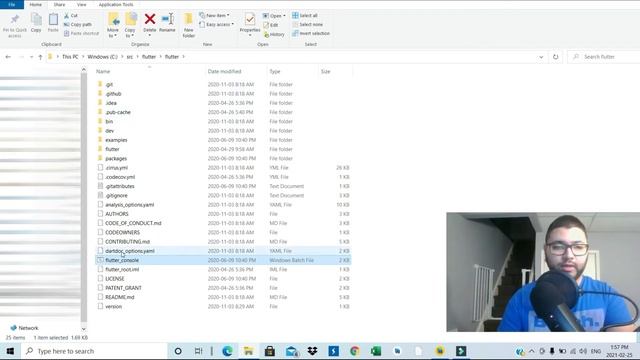Open the Windows Start menu
The width and height of the screenshot is (640, 360).
coord(10,351)
